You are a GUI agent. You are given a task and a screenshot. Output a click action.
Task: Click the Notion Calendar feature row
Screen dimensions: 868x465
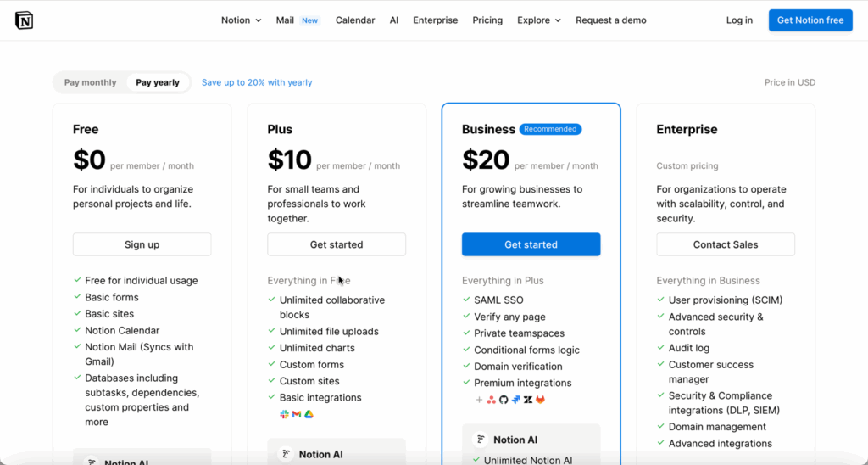[x=122, y=330]
